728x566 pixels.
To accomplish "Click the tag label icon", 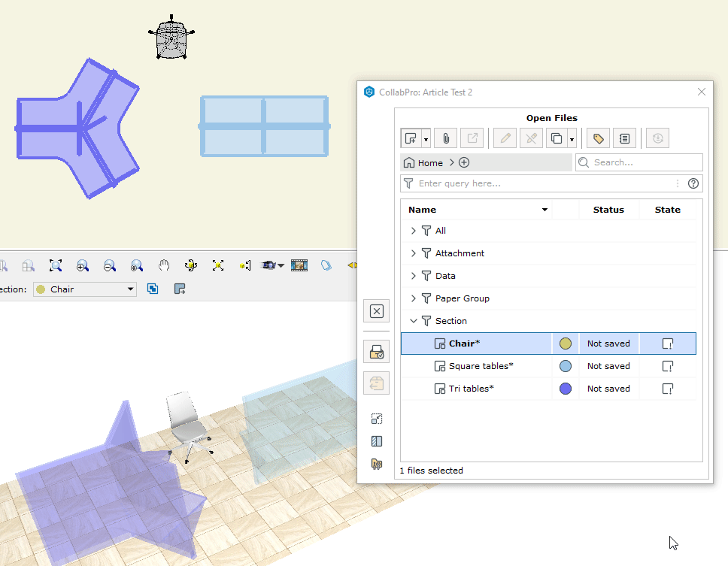I will 599,138.
